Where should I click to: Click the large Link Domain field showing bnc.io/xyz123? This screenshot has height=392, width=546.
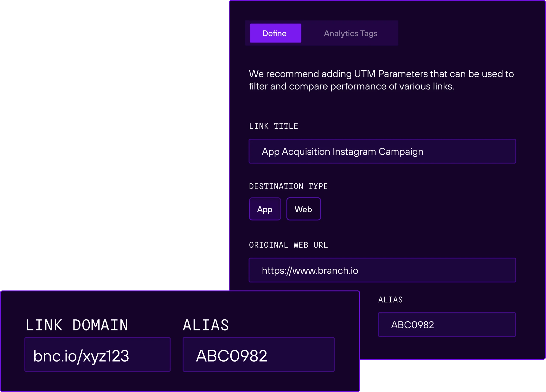[97, 355]
